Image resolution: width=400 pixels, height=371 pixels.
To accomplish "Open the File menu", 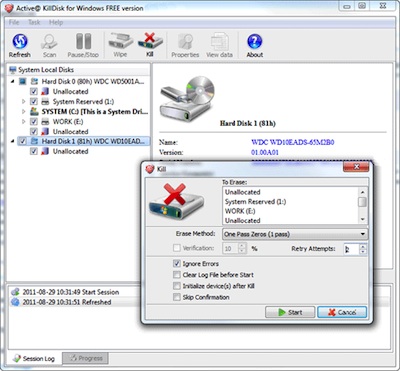I will 14,22.
